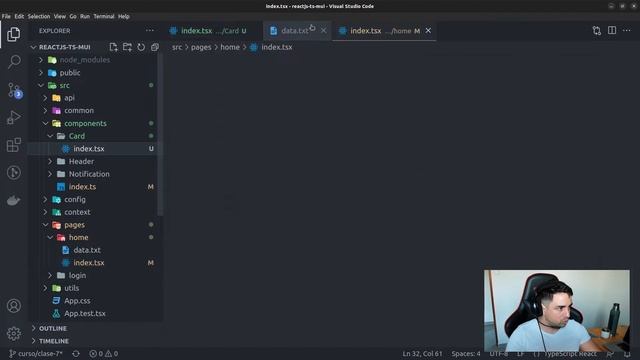Open the Docker view icon
The width and height of the screenshot is (640, 360).
tap(13, 200)
